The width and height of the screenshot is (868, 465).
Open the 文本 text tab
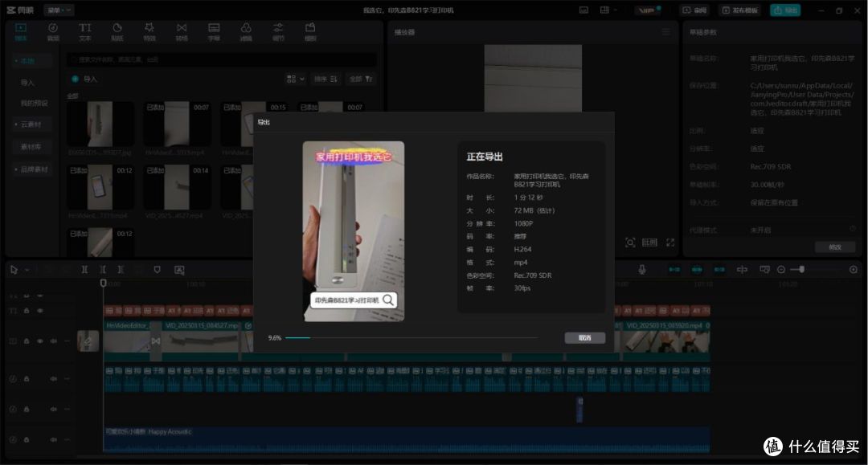coord(84,32)
